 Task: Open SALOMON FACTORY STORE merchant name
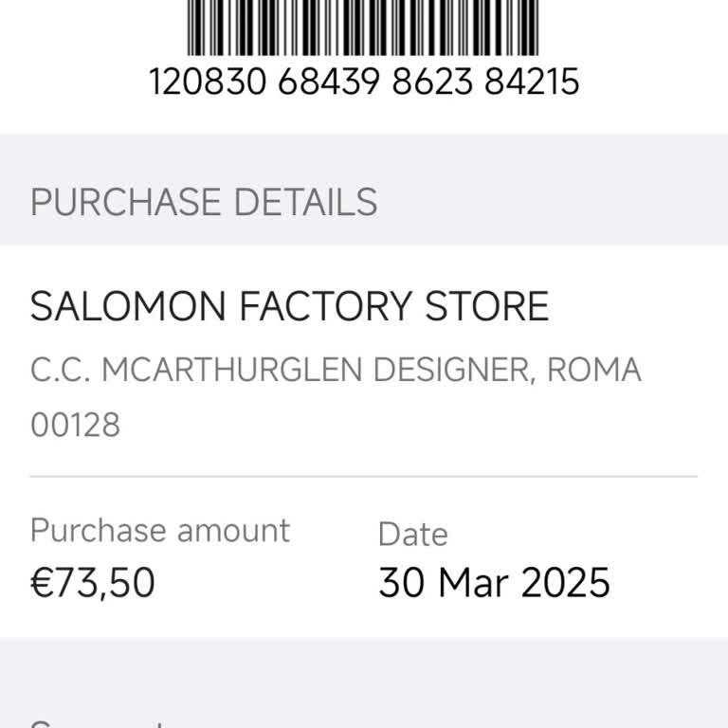click(290, 307)
